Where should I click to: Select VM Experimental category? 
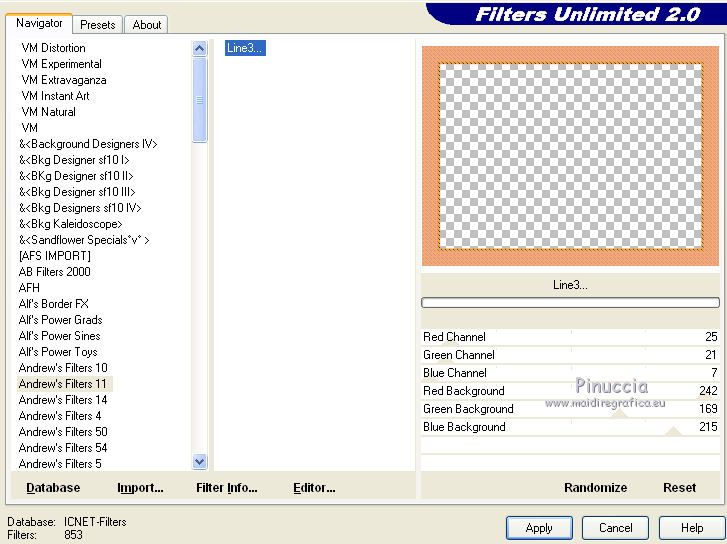pos(61,64)
